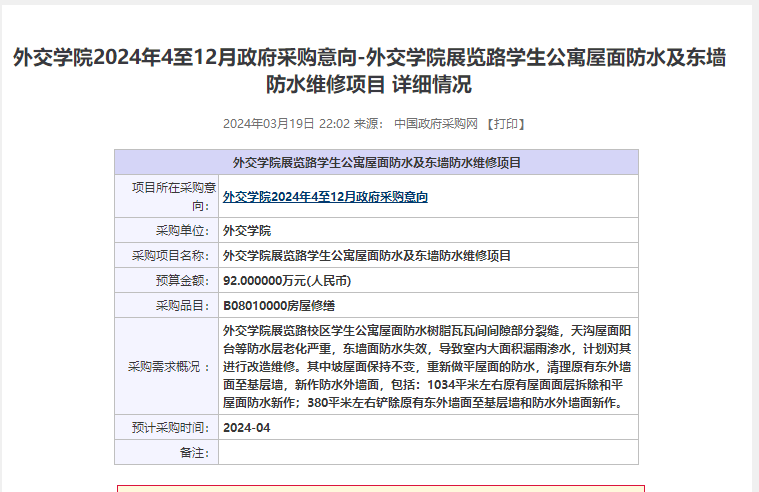Click the 【打印】 print link
Screen dimensions: 759x492
pyautogui.click(x=505, y=124)
